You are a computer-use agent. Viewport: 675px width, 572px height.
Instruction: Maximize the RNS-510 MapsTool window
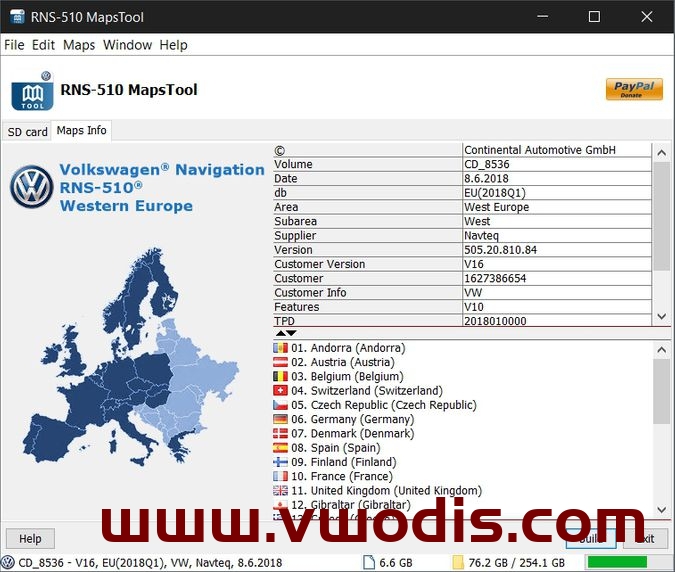(594, 17)
